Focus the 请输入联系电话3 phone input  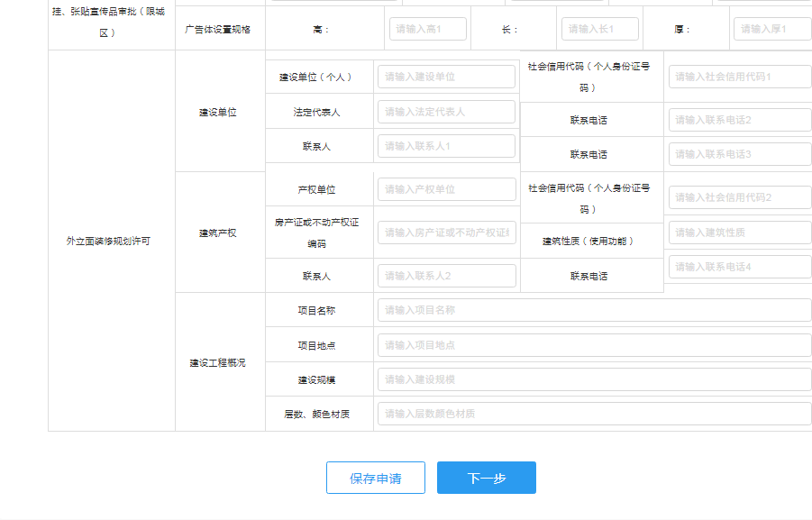tap(739, 154)
